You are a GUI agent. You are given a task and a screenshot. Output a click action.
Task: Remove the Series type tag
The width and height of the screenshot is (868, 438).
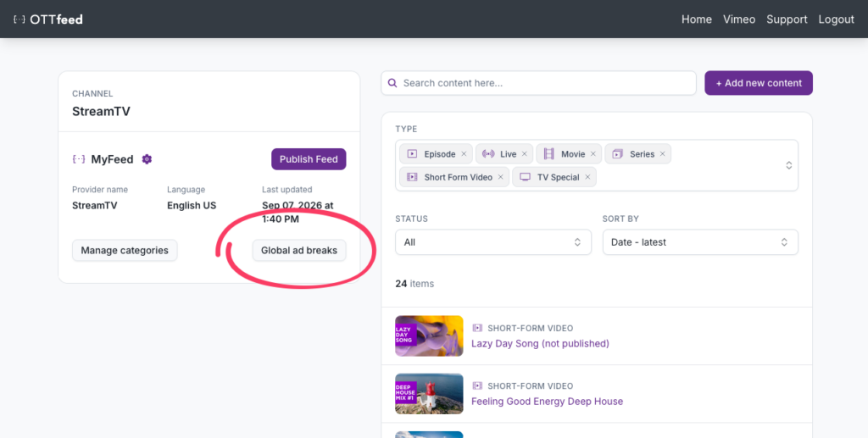pos(662,154)
